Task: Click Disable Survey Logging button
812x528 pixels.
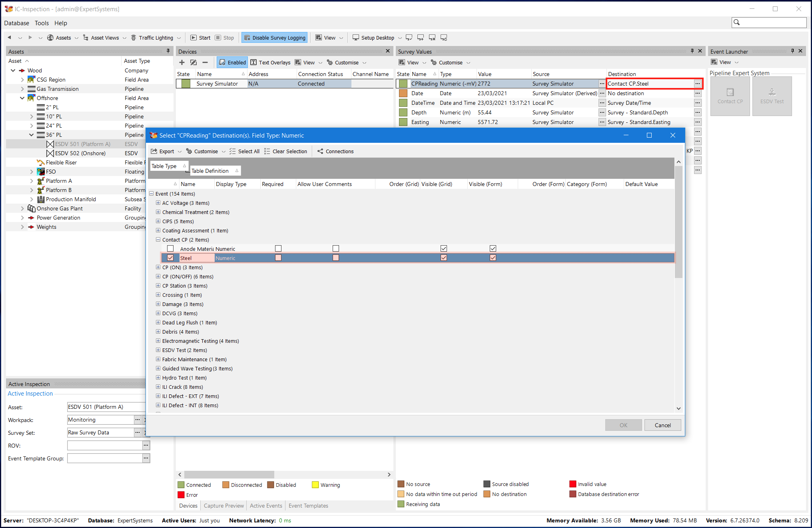Action: tap(275, 38)
